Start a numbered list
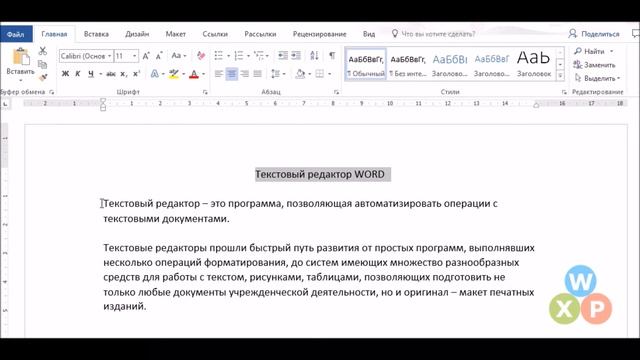Viewport: 640px width, 360px height. point(239,56)
